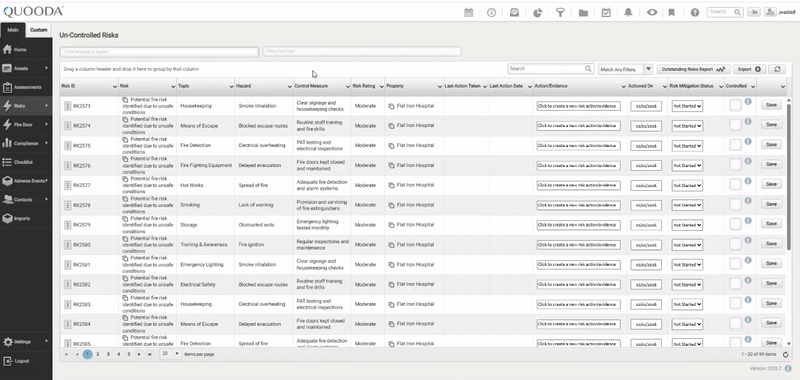Go to page 2 of results

97,353
